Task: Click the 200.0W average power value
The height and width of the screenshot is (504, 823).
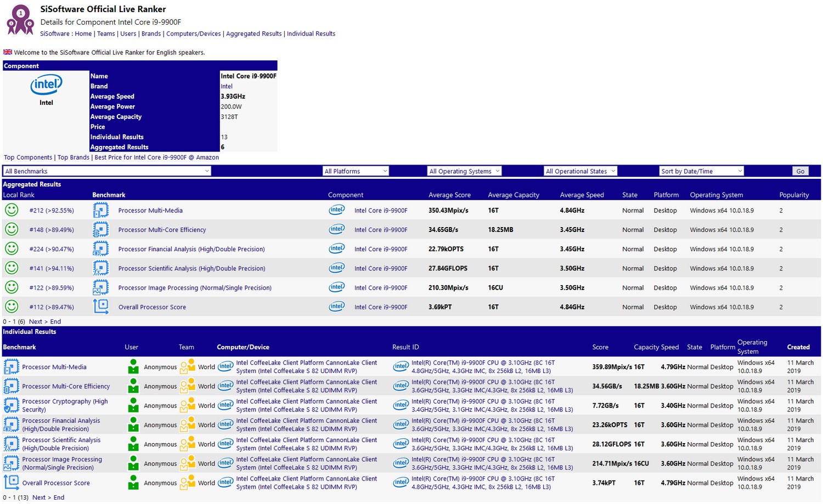Action: (231, 106)
